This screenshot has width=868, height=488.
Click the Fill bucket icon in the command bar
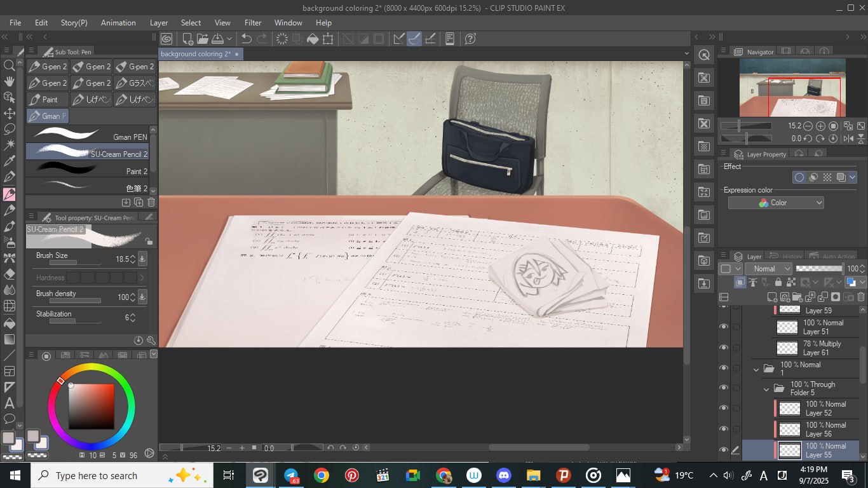(313, 39)
